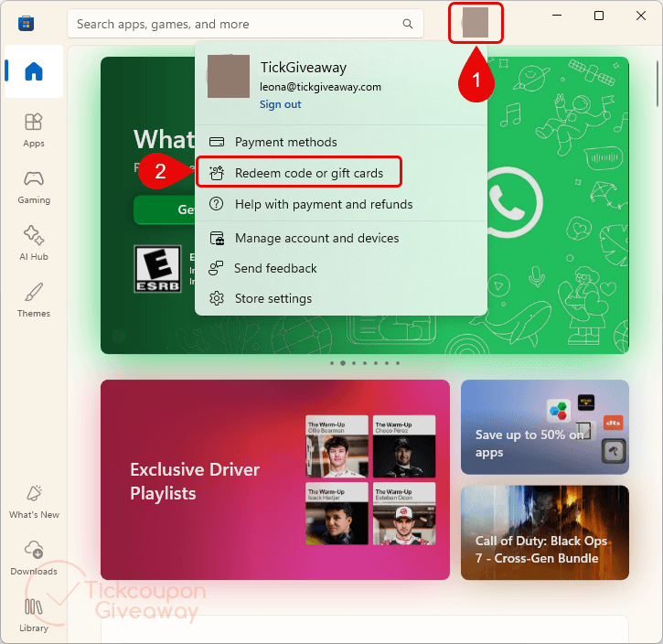Open the Themes sidebar icon
The width and height of the screenshot is (663, 644).
(34, 300)
